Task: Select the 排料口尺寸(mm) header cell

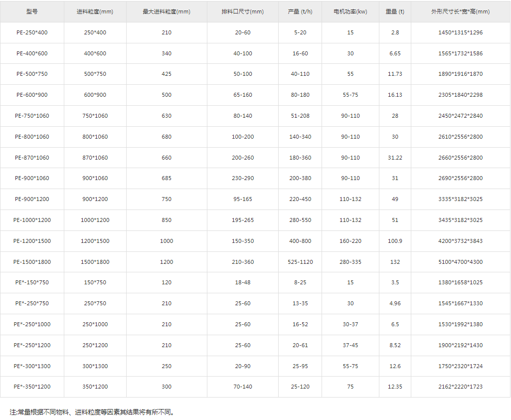Action: tap(243, 11)
